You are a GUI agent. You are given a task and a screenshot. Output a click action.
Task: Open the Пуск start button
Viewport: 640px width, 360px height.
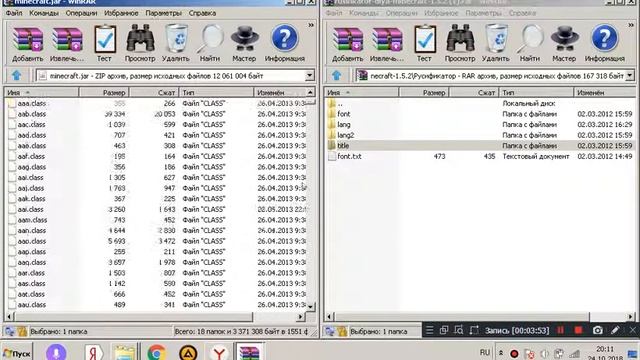click(17, 353)
